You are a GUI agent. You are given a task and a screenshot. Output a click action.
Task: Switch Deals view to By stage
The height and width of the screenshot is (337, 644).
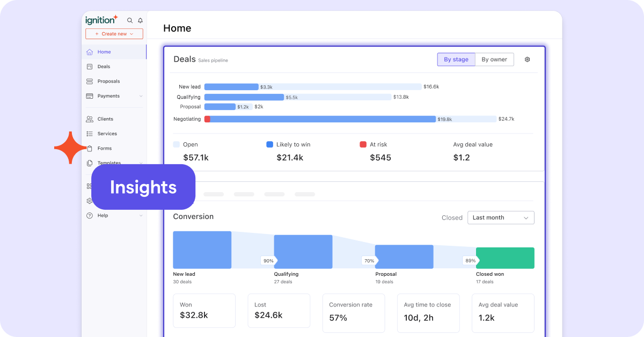click(x=456, y=60)
